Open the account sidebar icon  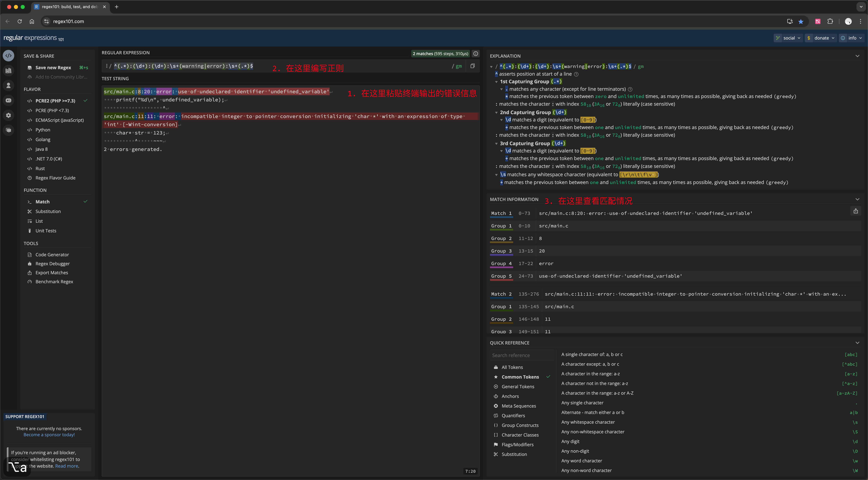9,85
